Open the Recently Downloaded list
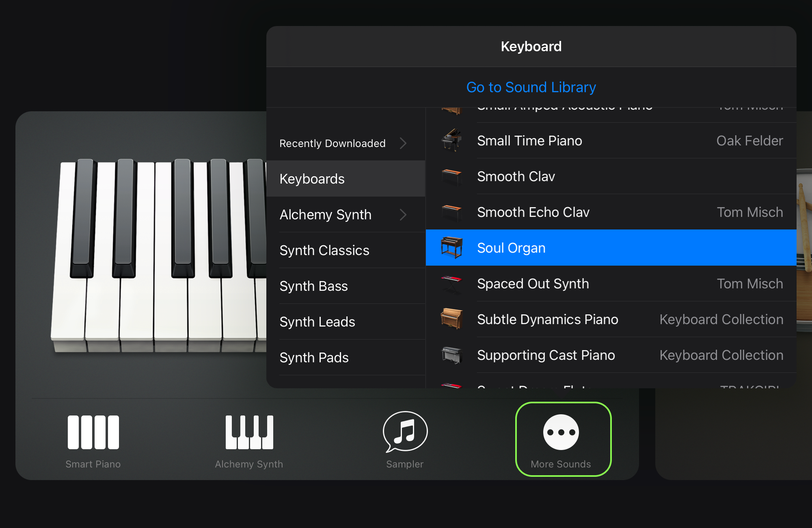 [346, 143]
